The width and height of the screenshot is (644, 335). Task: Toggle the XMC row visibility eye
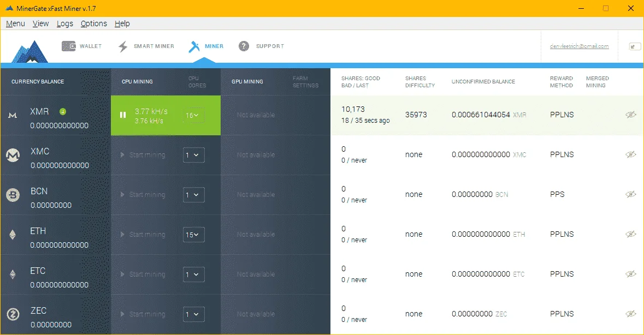(x=631, y=154)
